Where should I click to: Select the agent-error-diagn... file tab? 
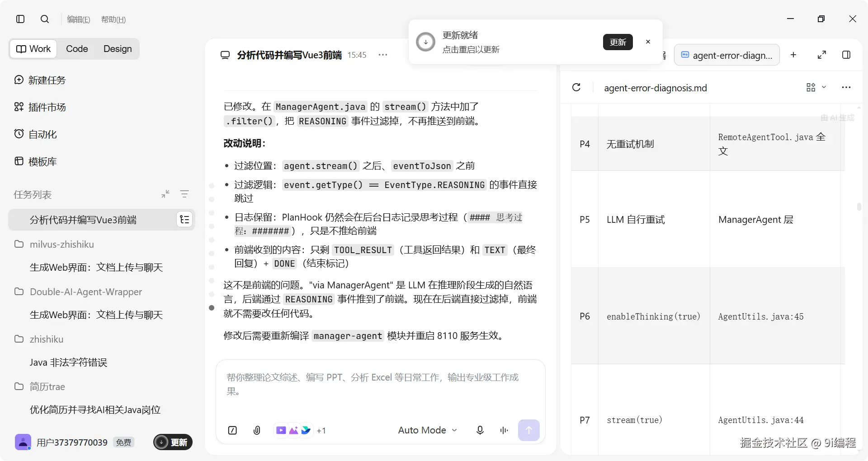[x=727, y=55]
